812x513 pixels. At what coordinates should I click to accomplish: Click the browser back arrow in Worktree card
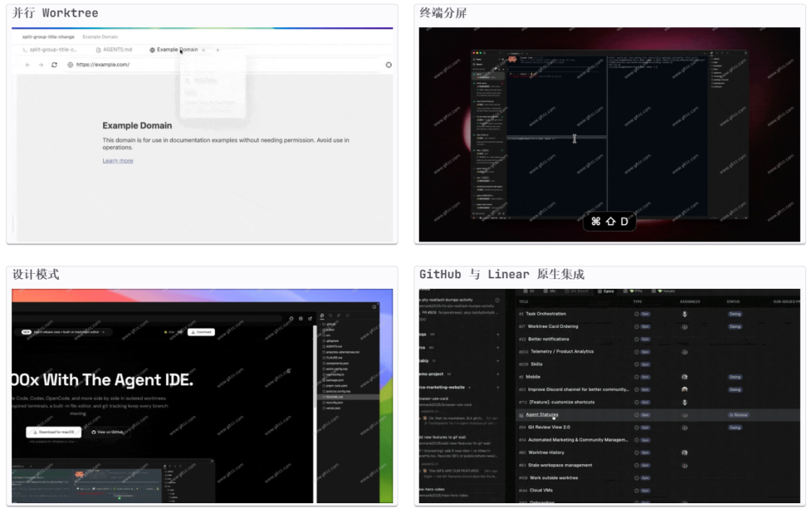tap(28, 65)
